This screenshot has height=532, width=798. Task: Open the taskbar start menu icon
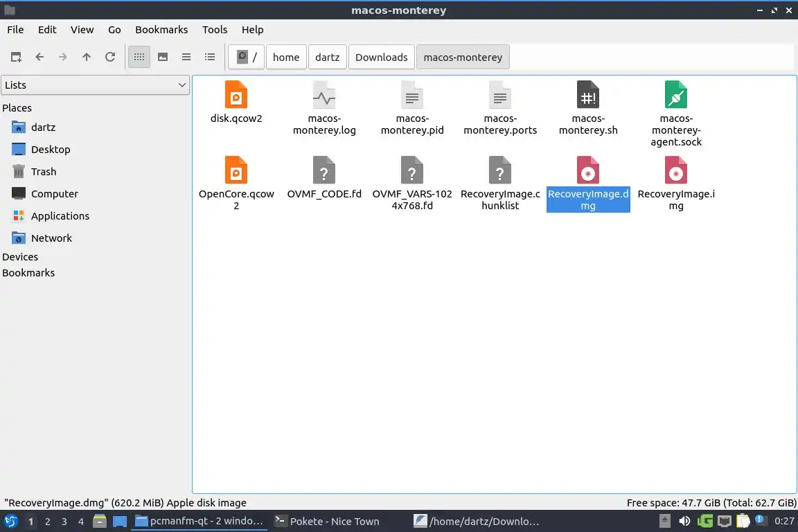pos(10,522)
